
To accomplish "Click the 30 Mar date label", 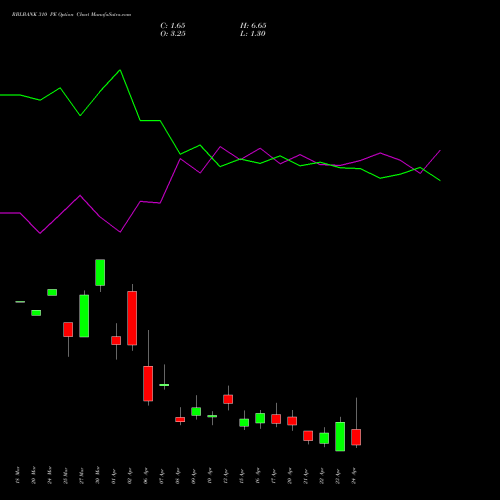I will click(98, 475).
